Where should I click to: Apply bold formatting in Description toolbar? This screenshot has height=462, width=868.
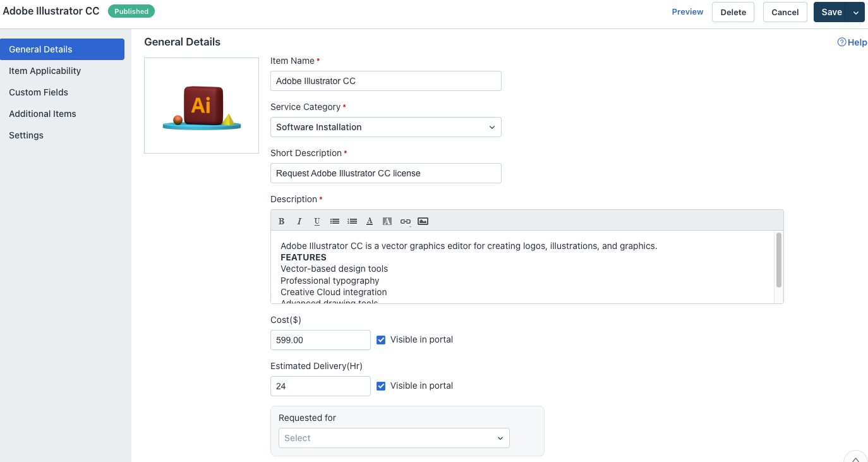[282, 221]
